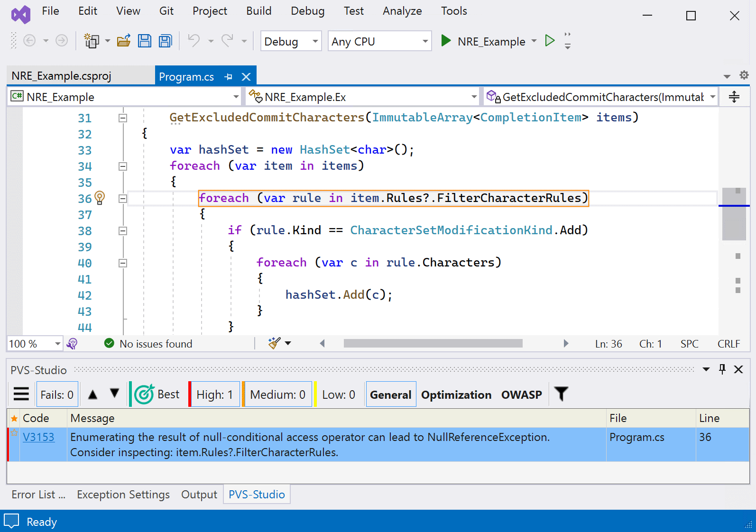The width and height of the screenshot is (756, 532).
Task: Click the code cleanup broom icon
Action: (x=274, y=343)
